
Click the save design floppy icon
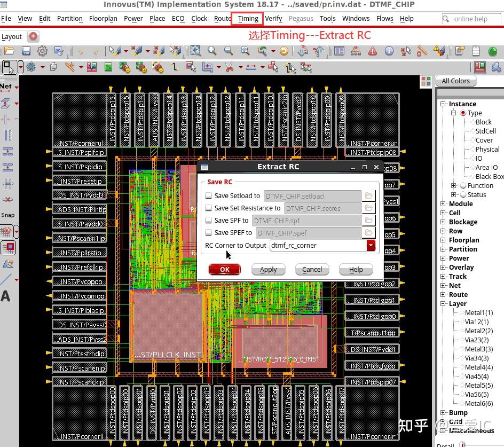tap(26, 51)
